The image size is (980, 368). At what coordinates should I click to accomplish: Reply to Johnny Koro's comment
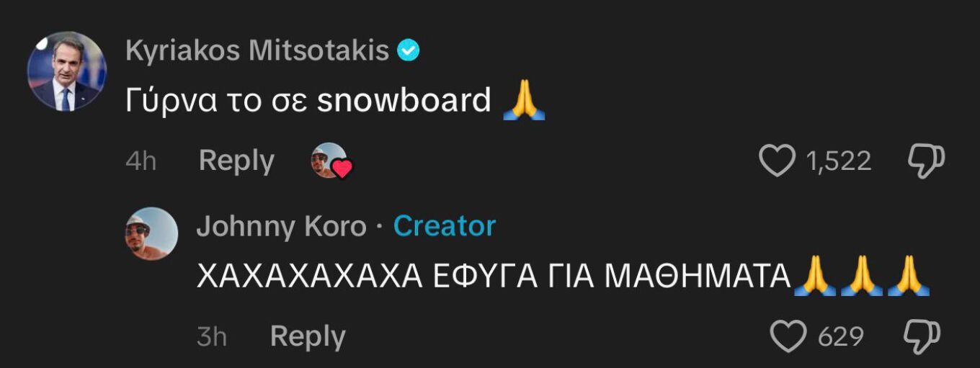pyautogui.click(x=308, y=336)
